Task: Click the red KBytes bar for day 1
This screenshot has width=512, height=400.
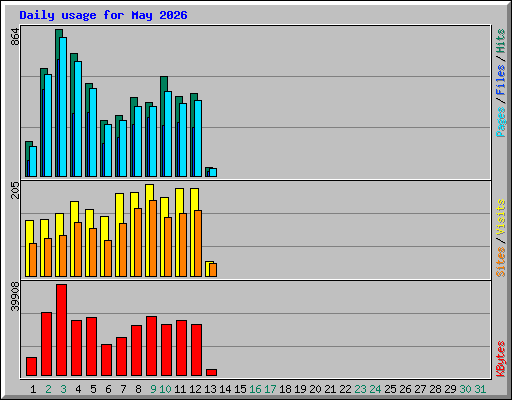Action: (31, 367)
